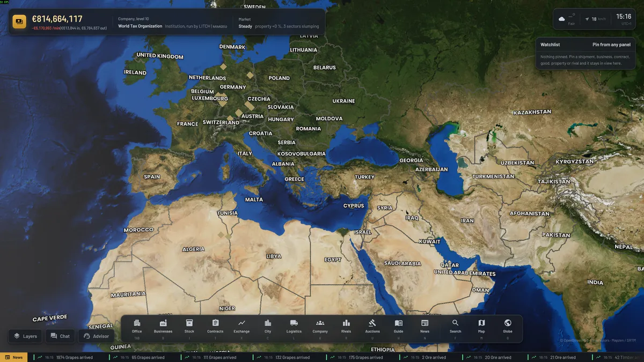Click the SAUDI ARABIA map label
Viewport: 644px width, 362px height.
coord(402,263)
